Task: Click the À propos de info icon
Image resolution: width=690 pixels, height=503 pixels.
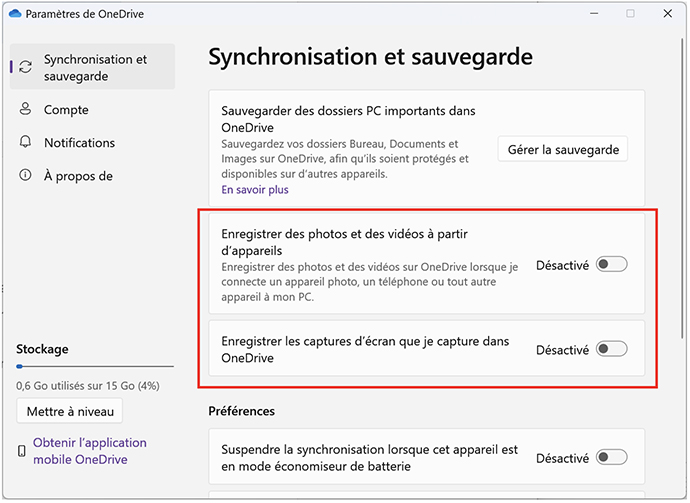Action: pyautogui.click(x=25, y=176)
